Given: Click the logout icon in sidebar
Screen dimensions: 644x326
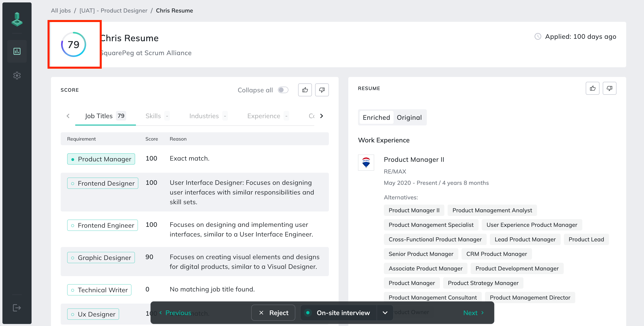Looking at the screenshot, I should pos(17,308).
